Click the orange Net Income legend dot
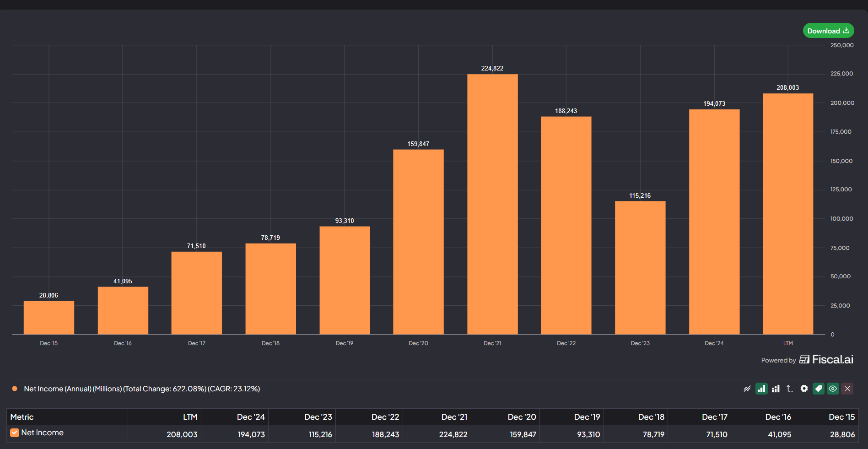Image resolution: width=868 pixels, height=449 pixels. point(15,389)
